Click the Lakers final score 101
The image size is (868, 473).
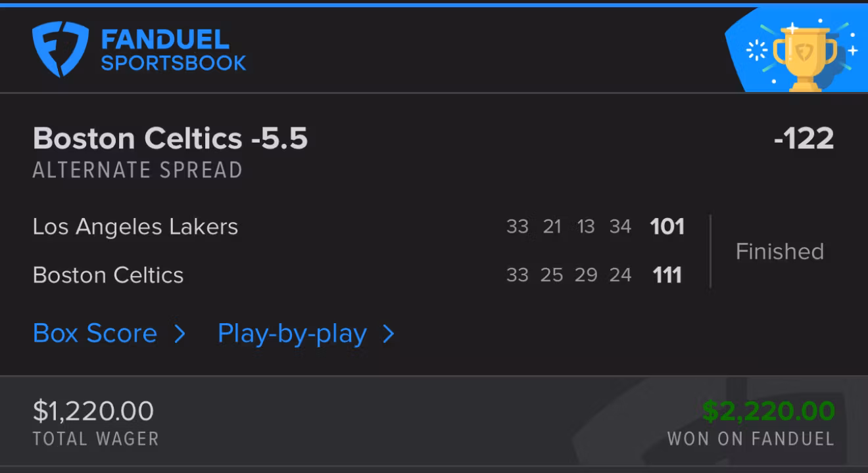click(x=667, y=227)
